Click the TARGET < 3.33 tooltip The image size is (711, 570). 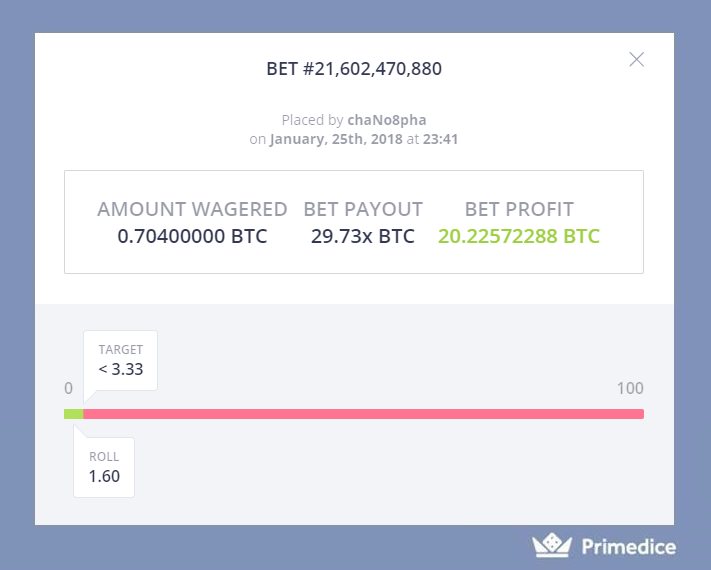pyautogui.click(x=121, y=361)
